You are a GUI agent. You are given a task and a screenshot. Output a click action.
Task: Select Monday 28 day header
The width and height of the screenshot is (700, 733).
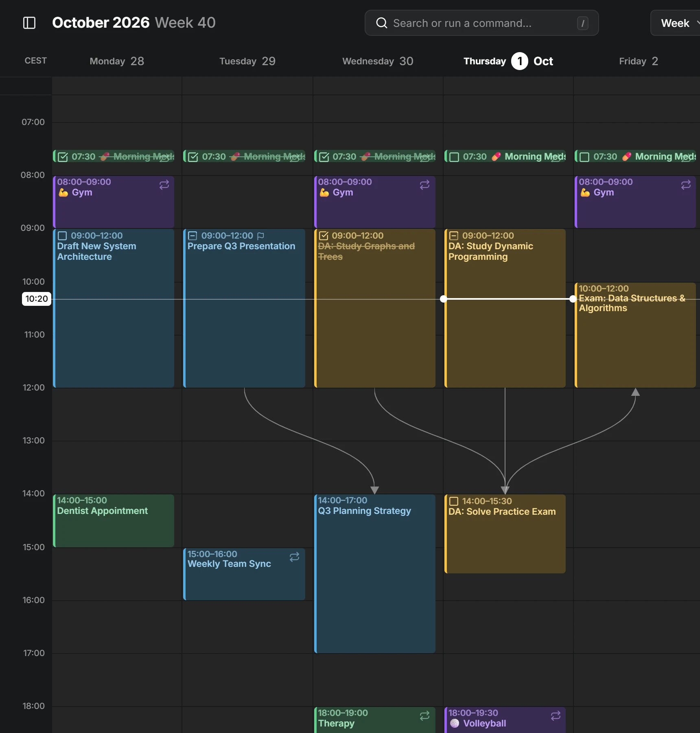117,61
